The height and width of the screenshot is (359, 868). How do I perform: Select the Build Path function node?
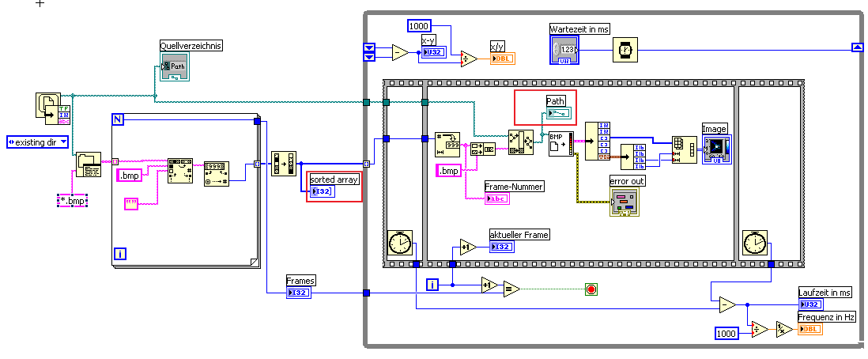521,142
